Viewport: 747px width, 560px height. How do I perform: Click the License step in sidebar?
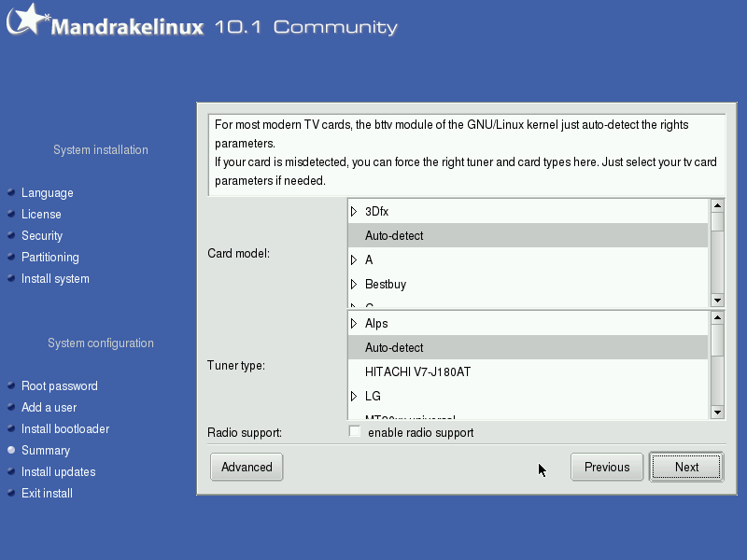[41, 215]
